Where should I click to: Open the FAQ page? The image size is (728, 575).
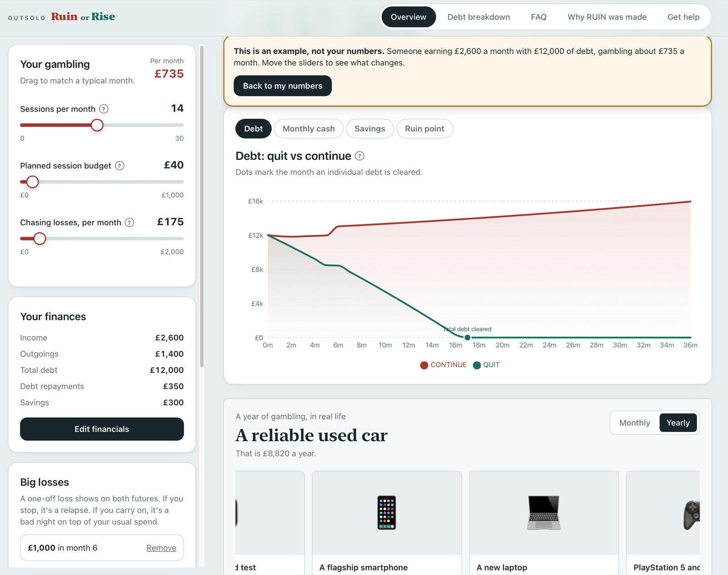(538, 17)
